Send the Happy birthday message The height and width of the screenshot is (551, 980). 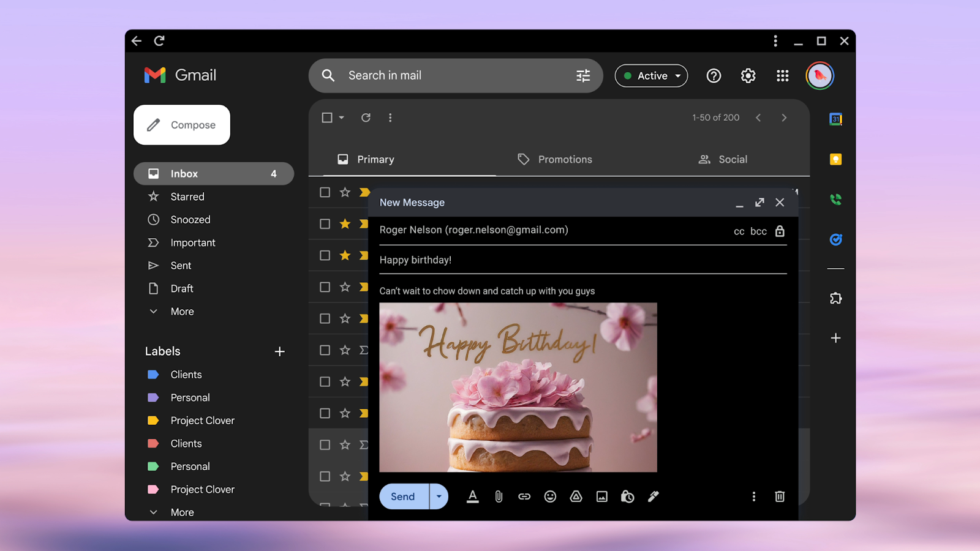click(x=403, y=497)
